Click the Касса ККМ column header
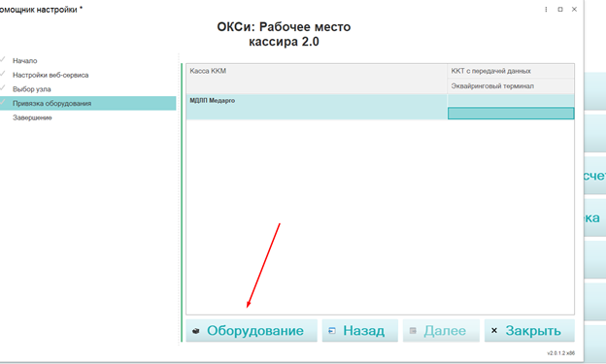This screenshot has width=606, height=364. click(x=317, y=79)
